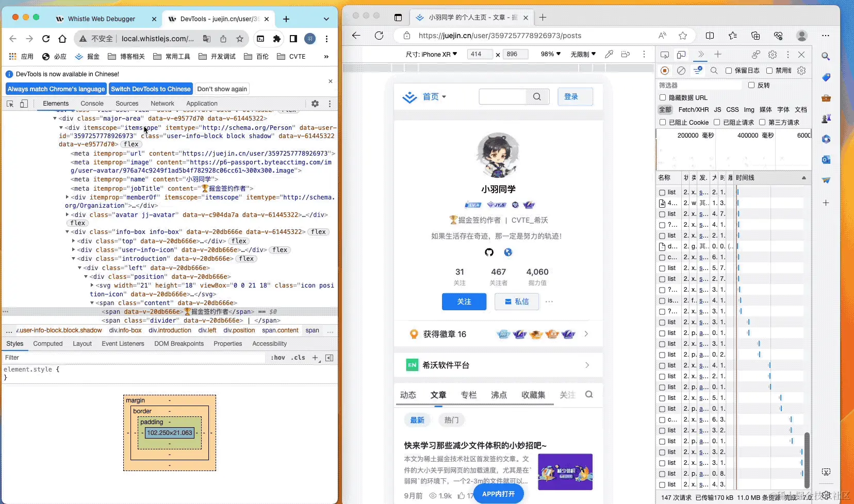
Task: Toggle computed styles sidebar icon
Action: pos(330,358)
